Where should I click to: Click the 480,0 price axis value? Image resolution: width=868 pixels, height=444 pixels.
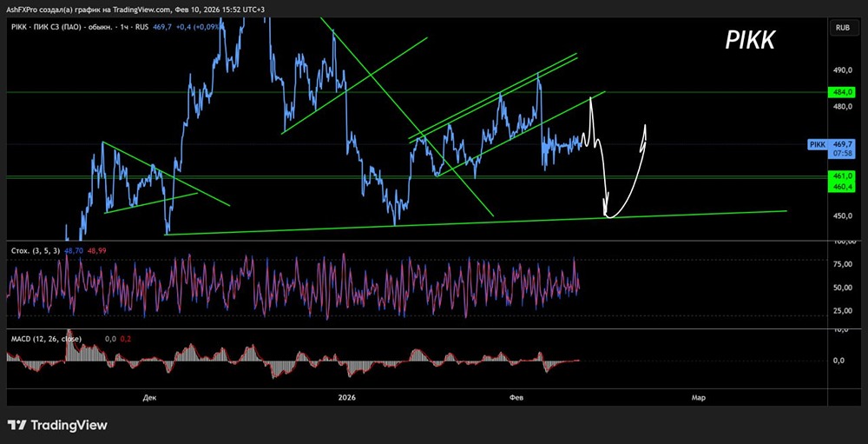coord(842,106)
